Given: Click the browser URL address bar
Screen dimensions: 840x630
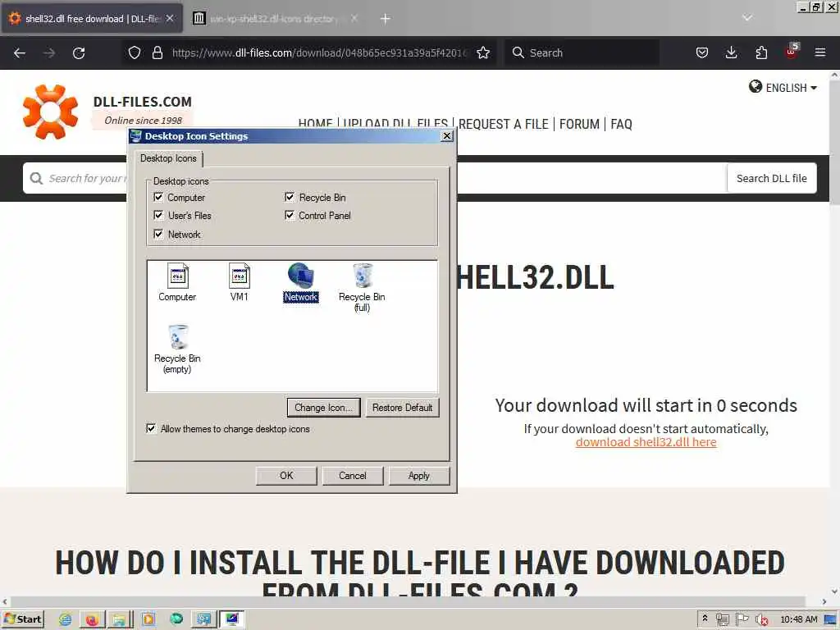Looking at the screenshot, I should pyautogui.click(x=320, y=52).
